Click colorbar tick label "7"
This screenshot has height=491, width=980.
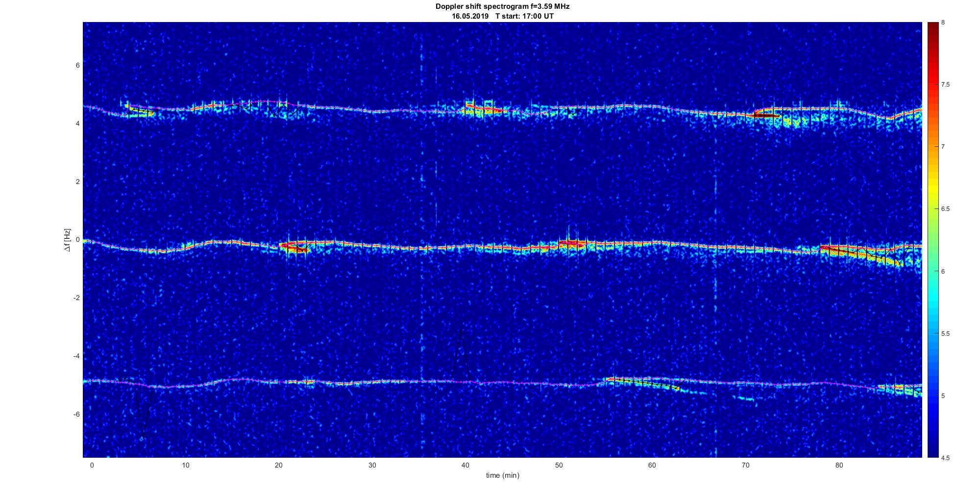(943, 147)
